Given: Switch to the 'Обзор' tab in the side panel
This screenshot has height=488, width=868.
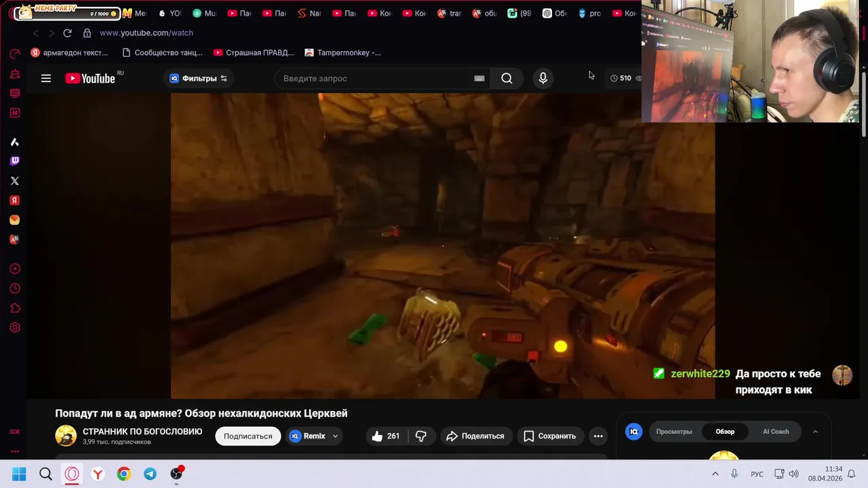Looking at the screenshot, I should [x=725, y=432].
